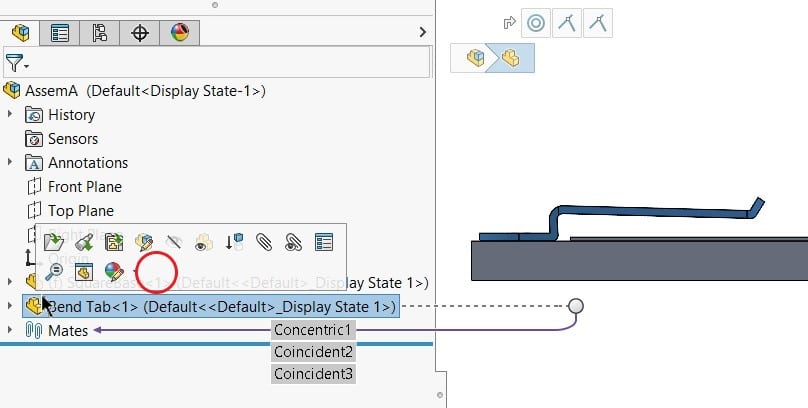Click the filter funnel icon

click(x=15, y=63)
